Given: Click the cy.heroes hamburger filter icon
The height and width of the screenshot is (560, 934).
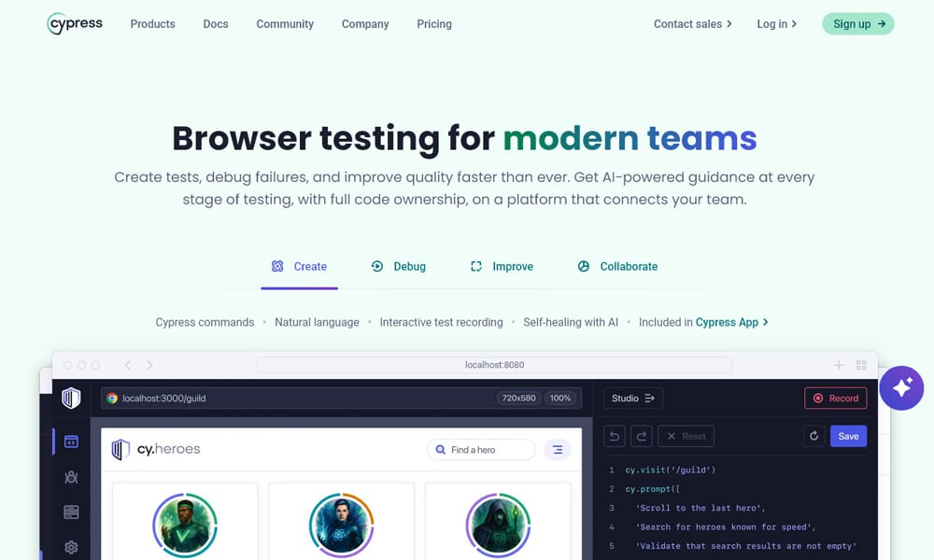Looking at the screenshot, I should tap(558, 450).
